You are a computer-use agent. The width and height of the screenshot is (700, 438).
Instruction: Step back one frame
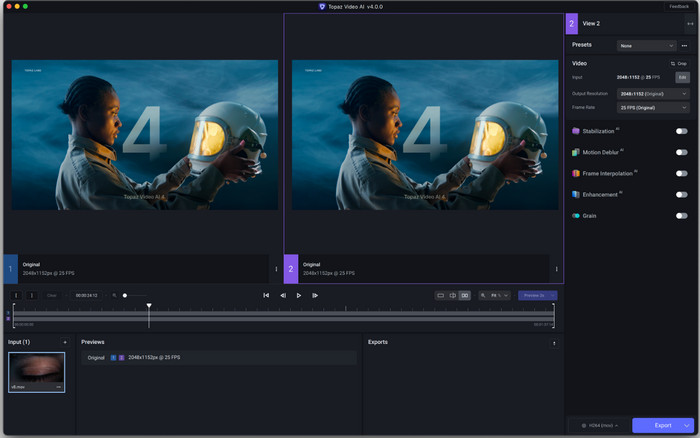tap(283, 295)
